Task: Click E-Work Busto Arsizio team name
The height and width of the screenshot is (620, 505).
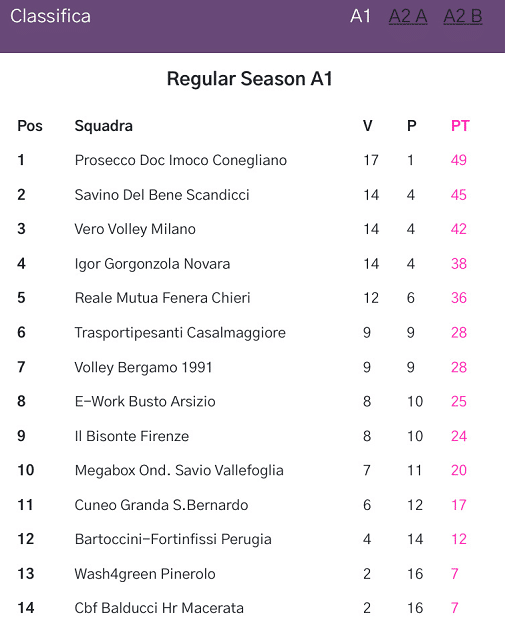Action: coord(145,401)
